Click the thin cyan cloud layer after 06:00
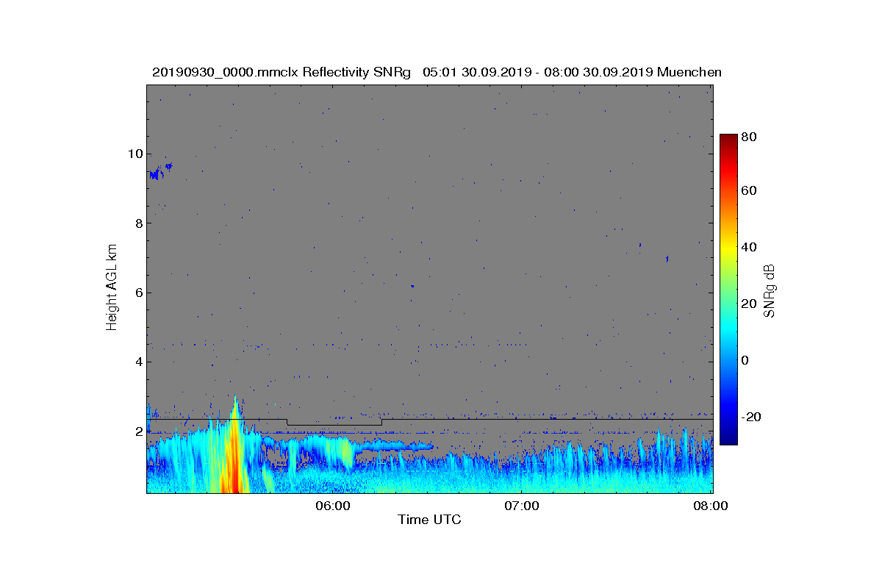This screenshot has width=882, height=588. pyautogui.click(x=395, y=445)
